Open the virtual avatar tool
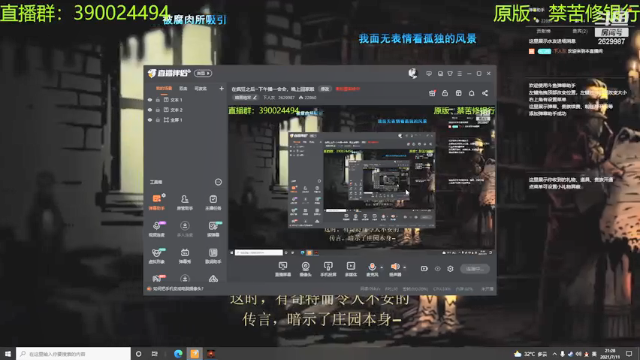 click(157, 256)
